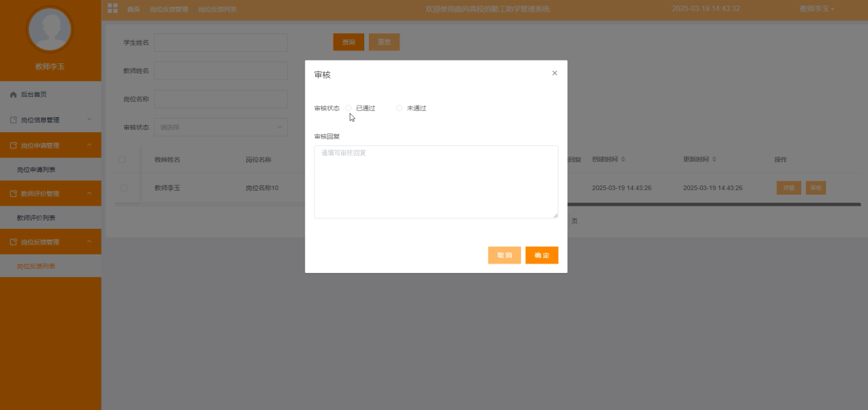The image size is (868, 410).
Task: Open 岗位申请列表 submenu item
Action: (x=50, y=170)
